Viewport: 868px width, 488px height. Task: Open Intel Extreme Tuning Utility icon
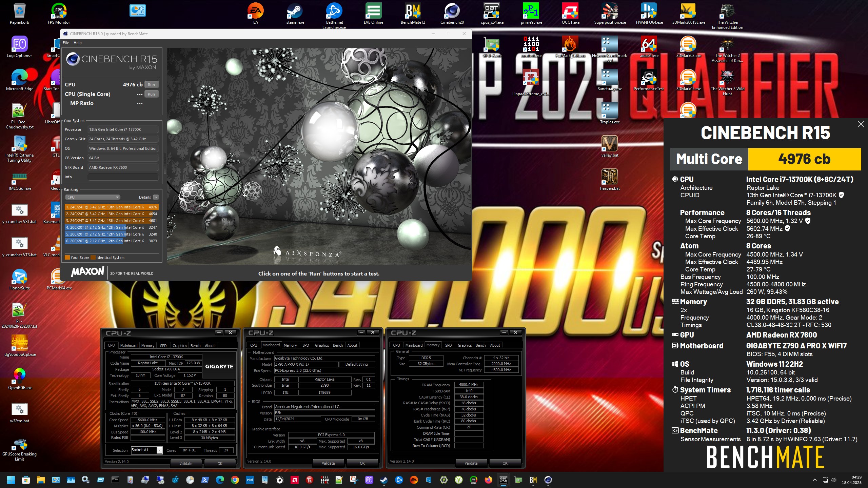coord(19,149)
